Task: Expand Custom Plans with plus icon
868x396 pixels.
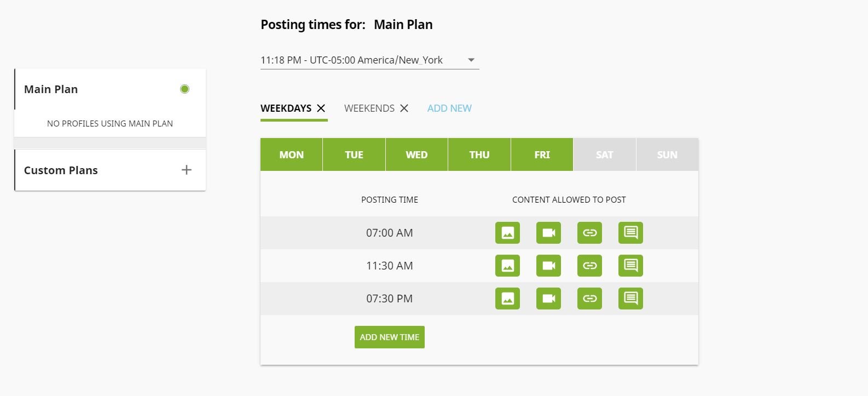Action: pos(187,170)
